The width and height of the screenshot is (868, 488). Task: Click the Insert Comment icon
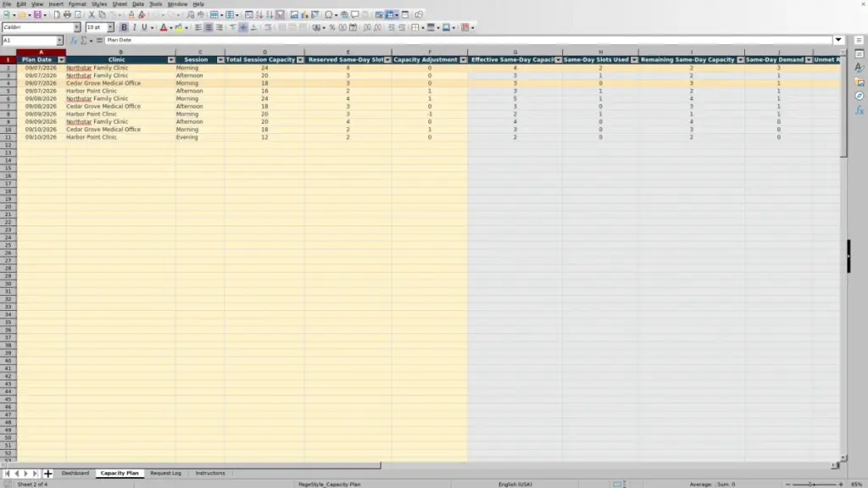(x=355, y=14)
